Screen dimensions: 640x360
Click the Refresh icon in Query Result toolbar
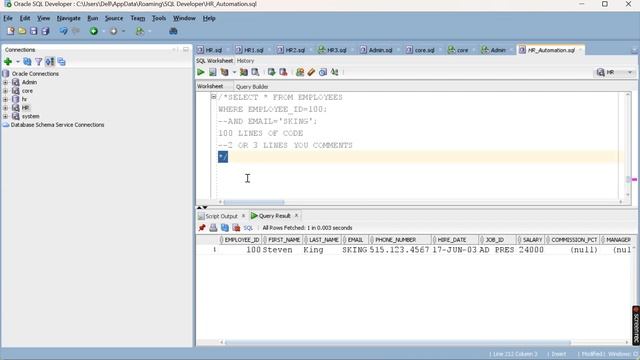pos(224,228)
